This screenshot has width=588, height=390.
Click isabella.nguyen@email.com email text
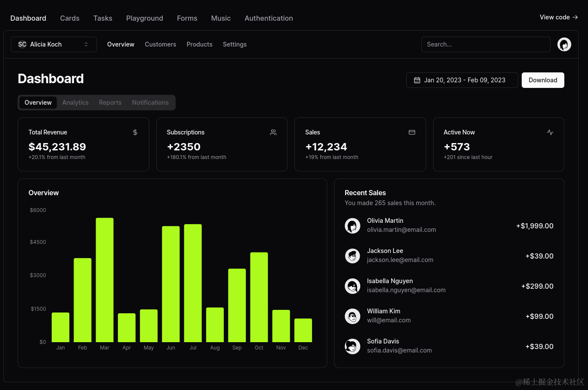point(406,290)
